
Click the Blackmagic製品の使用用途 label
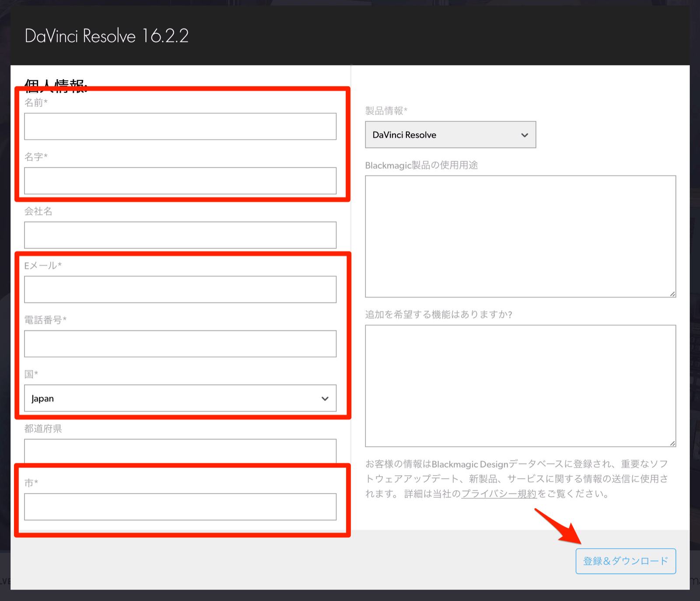(x=421, y=165)
